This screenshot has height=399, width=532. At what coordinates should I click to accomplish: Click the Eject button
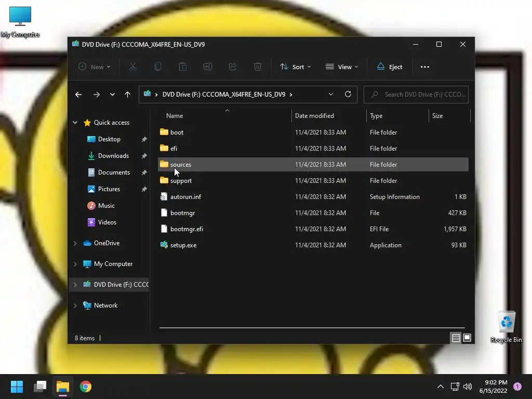(x=390, y=67)
